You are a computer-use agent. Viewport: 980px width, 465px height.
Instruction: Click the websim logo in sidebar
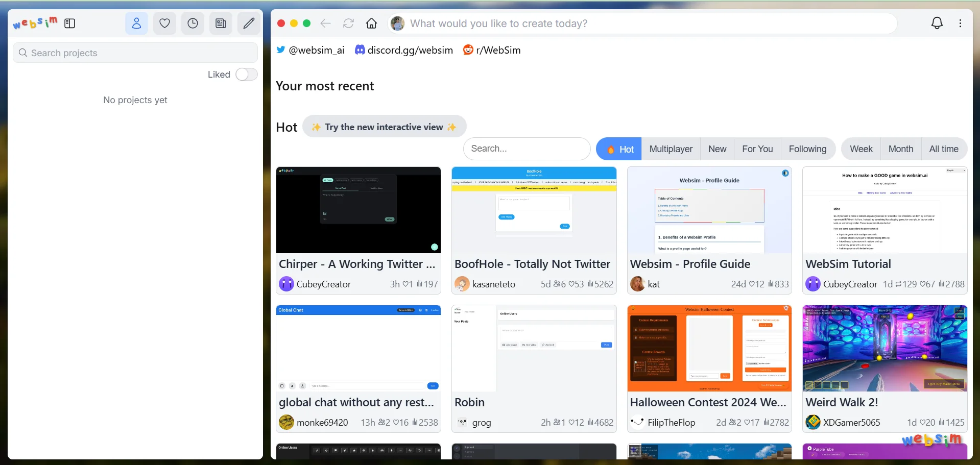coord(35,23)
